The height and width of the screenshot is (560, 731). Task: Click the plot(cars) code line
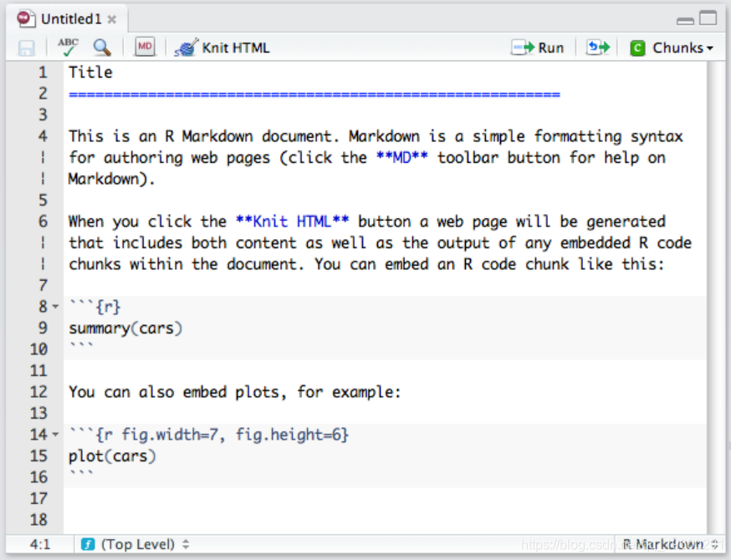click(112, 456)
